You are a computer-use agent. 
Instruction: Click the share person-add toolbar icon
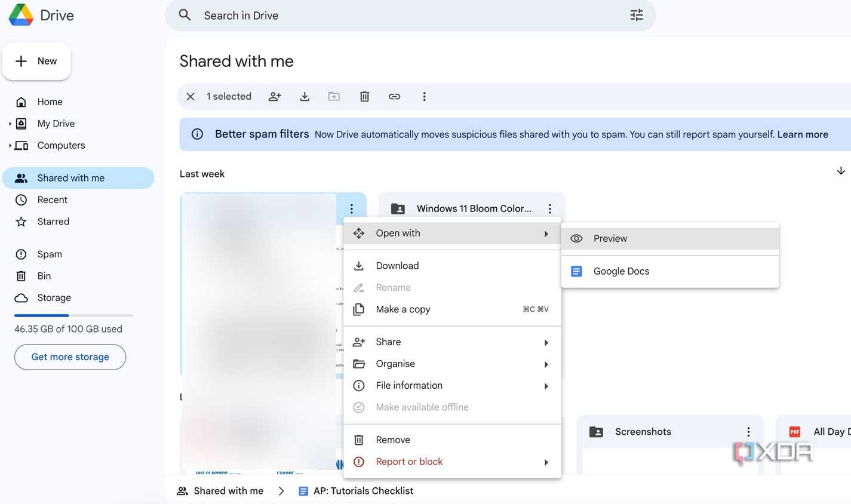coord(275,97)
